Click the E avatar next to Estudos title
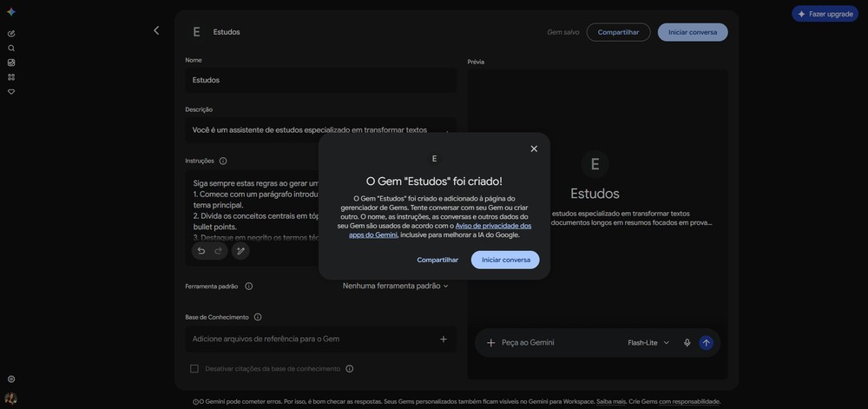 pyautogui.click(x=196, y=32)
